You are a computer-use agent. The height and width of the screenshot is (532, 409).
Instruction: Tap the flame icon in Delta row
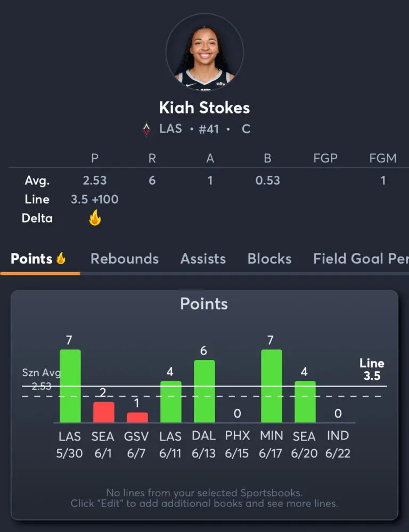[x=95, y=217]
